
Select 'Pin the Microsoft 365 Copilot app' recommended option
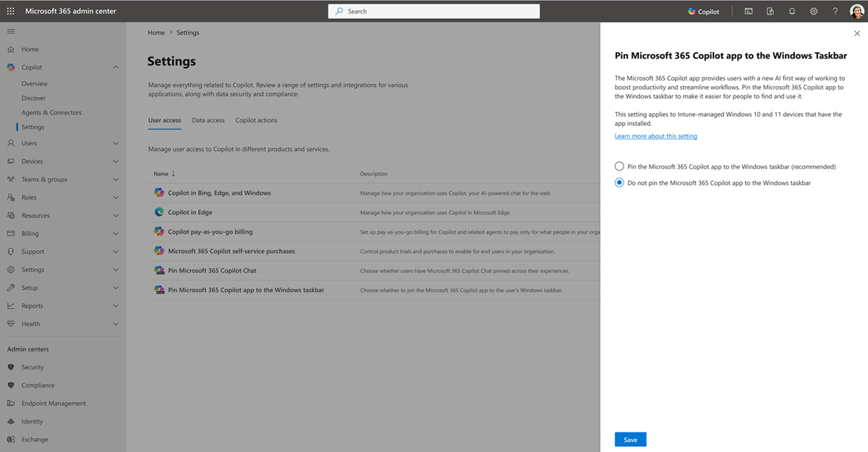point(619,166)
